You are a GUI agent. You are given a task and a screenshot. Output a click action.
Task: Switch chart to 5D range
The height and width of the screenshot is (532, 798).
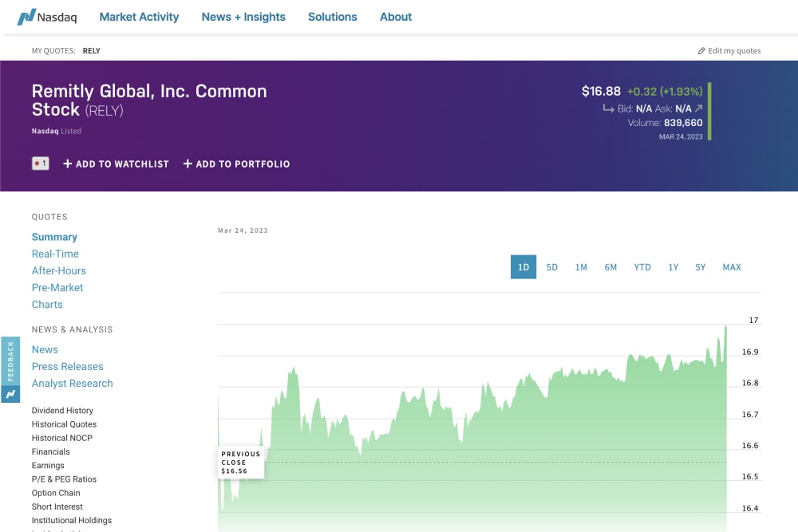551,267
